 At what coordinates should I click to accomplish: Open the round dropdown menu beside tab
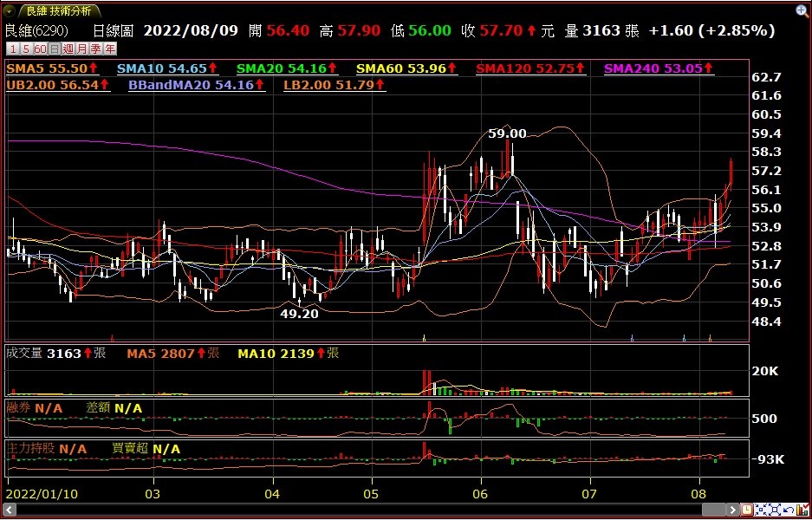(x=9, y=11)
